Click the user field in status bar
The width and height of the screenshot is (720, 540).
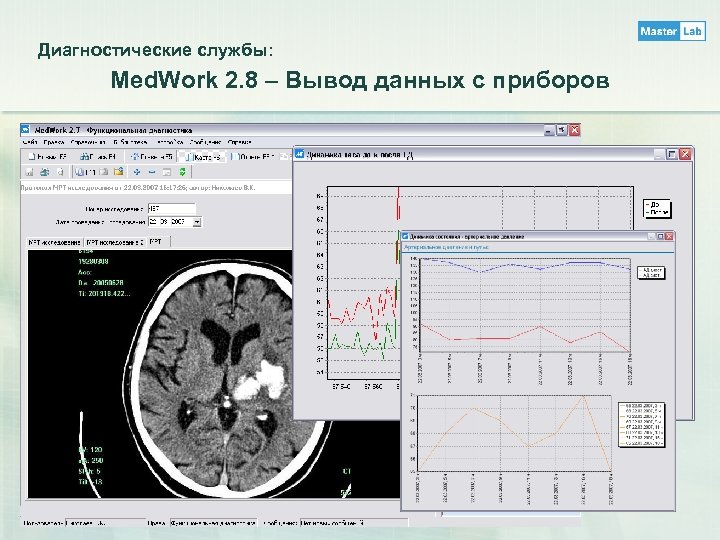[x=105, y=523]
